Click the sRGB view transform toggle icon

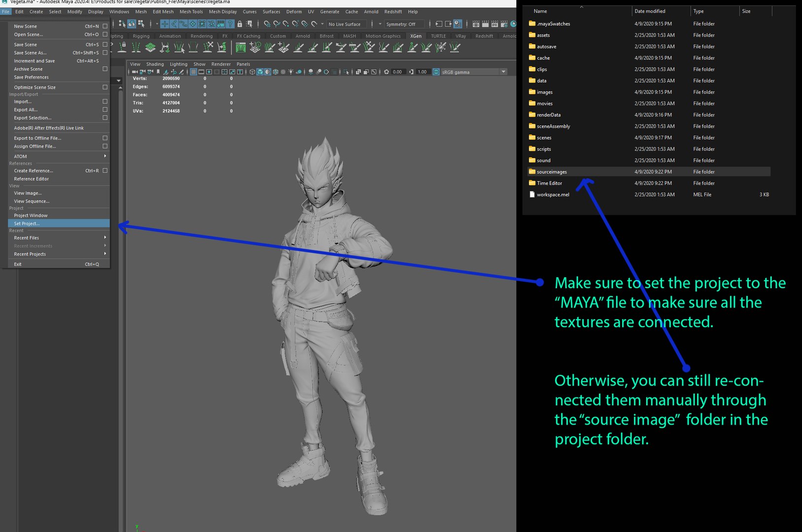pos(436,72)
